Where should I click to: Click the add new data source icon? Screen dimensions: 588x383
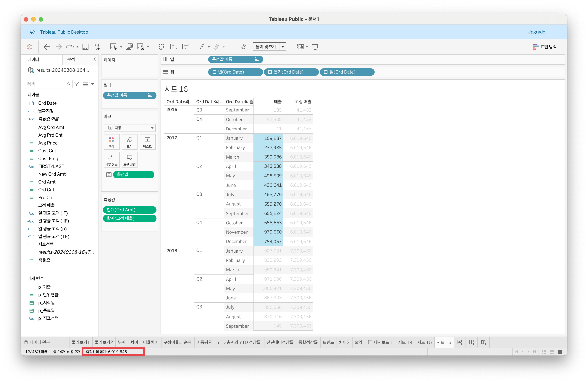[x=97, y=47]
